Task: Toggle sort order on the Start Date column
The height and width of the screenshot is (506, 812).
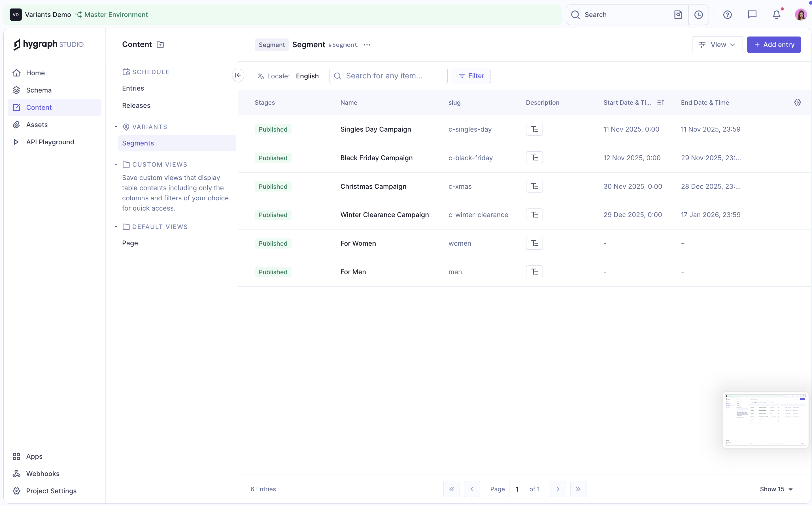Action: (660, 102)
